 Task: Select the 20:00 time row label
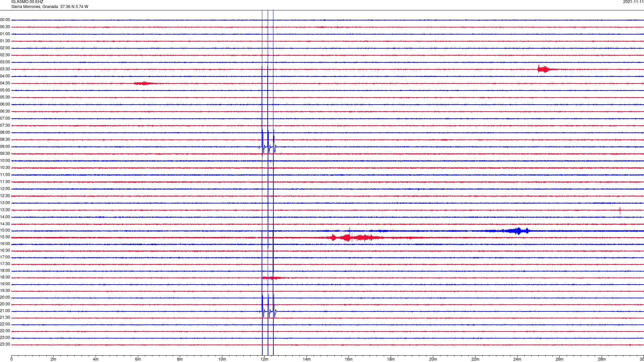click(x=5, y=297)
